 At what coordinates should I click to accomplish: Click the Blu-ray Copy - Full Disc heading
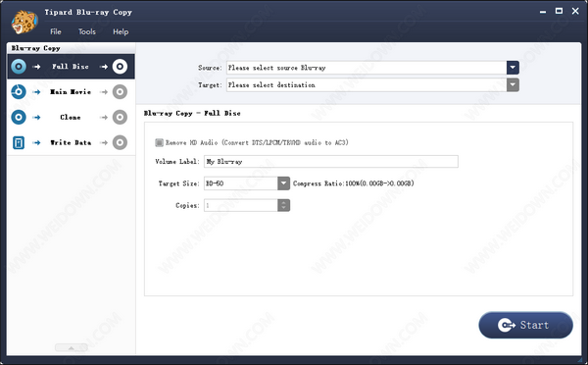pyautogui.click(x=192, y=113)
